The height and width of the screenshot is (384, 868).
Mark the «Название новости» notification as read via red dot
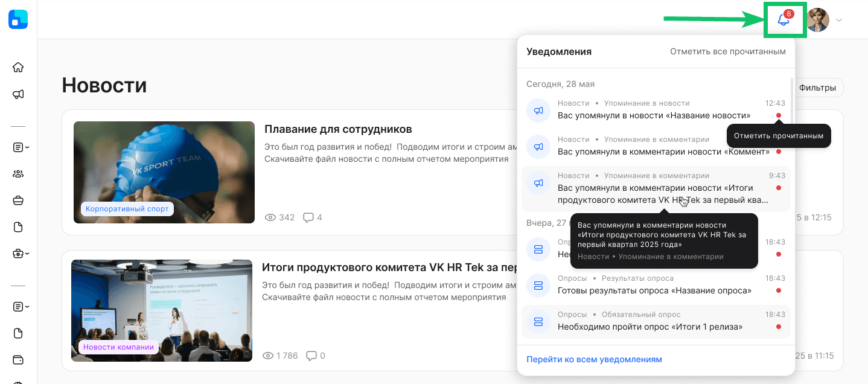(x=779, y=115)
